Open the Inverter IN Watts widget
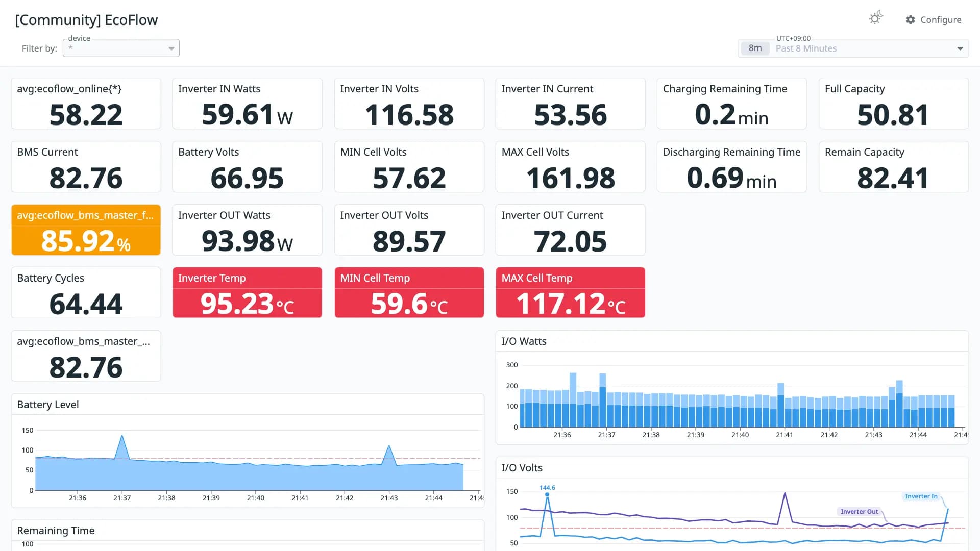 click(247, 104)
